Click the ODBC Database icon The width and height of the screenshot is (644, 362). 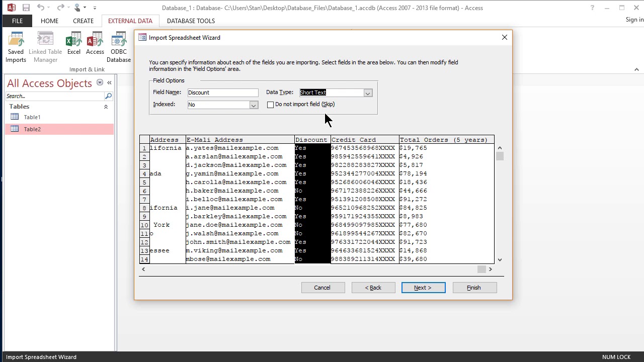click(119, 48)
